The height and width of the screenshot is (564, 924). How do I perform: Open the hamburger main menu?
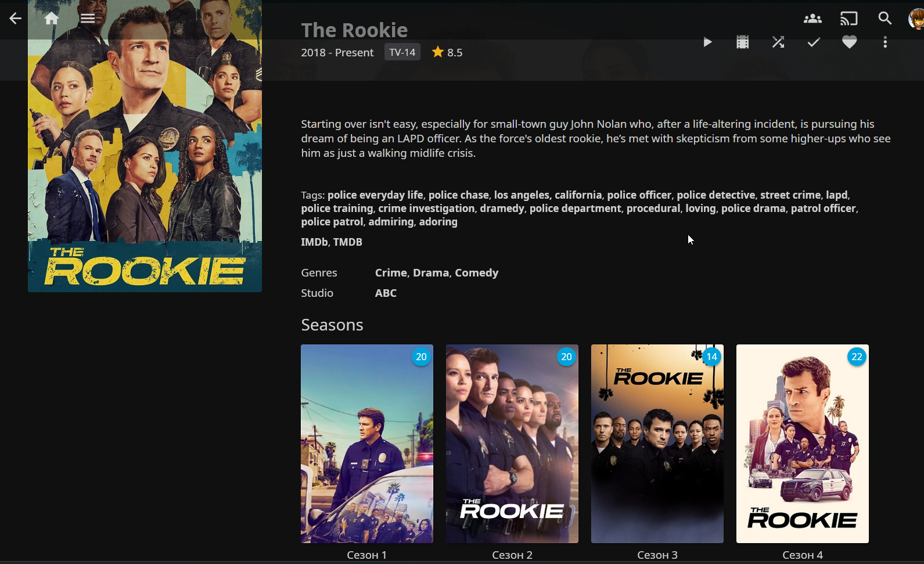(x=88, y=19)
